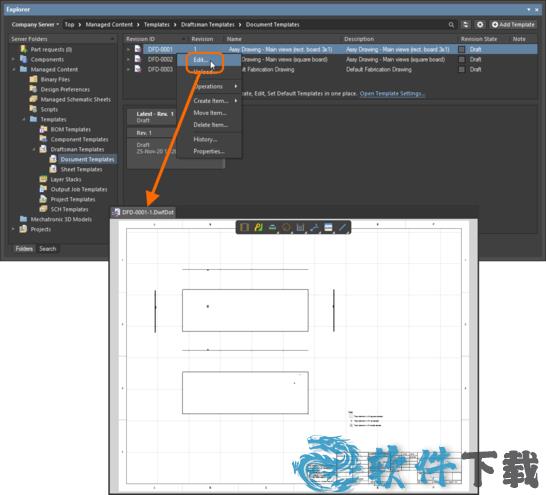The width and height of the screenshot is (546, 495).
Task: Click the table placement tool icon
Action: pos(328,228)
